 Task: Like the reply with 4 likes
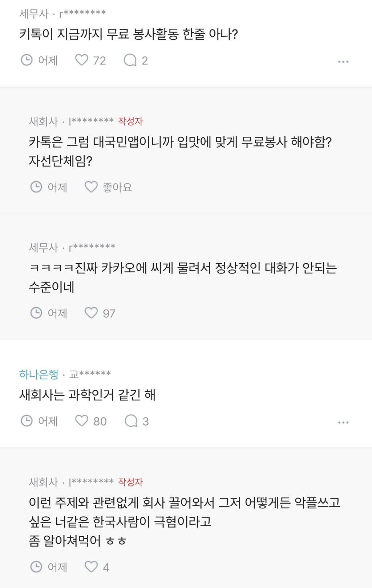click(x=91, y=567)
